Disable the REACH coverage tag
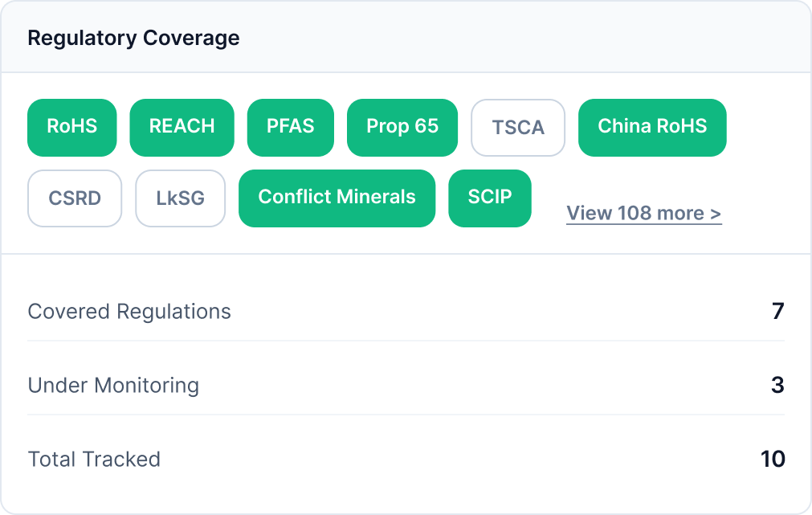The width and height of the screenshot is (812, 515). (182, 127)
